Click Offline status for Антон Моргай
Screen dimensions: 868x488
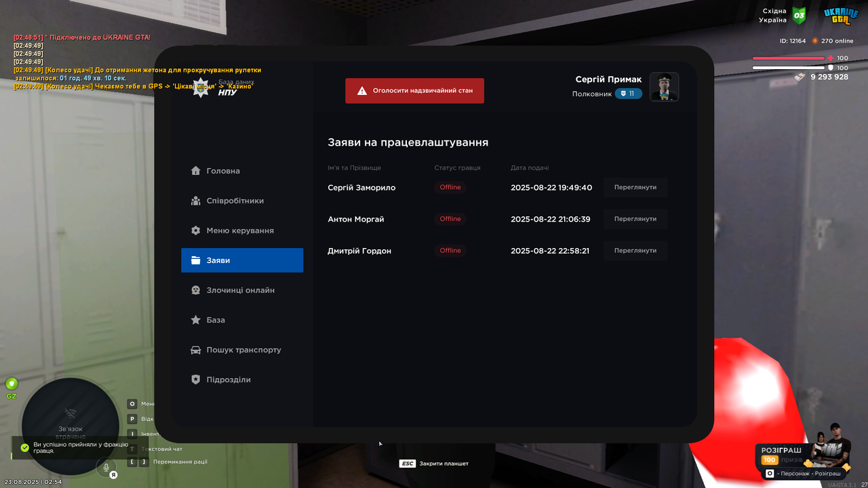[450, 219]
